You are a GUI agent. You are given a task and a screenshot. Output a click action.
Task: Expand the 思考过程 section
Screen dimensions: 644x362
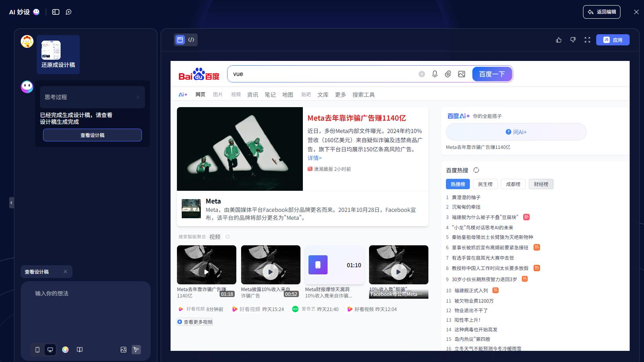click(92, 97)
